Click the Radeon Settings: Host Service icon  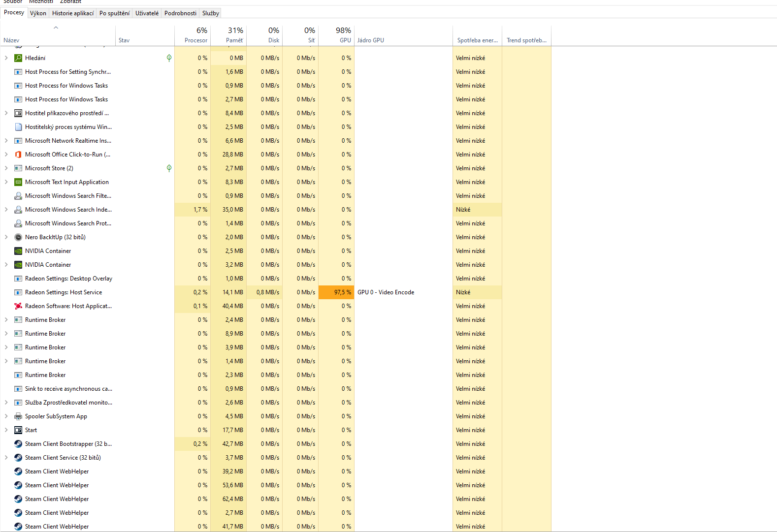tap(18, 292)
